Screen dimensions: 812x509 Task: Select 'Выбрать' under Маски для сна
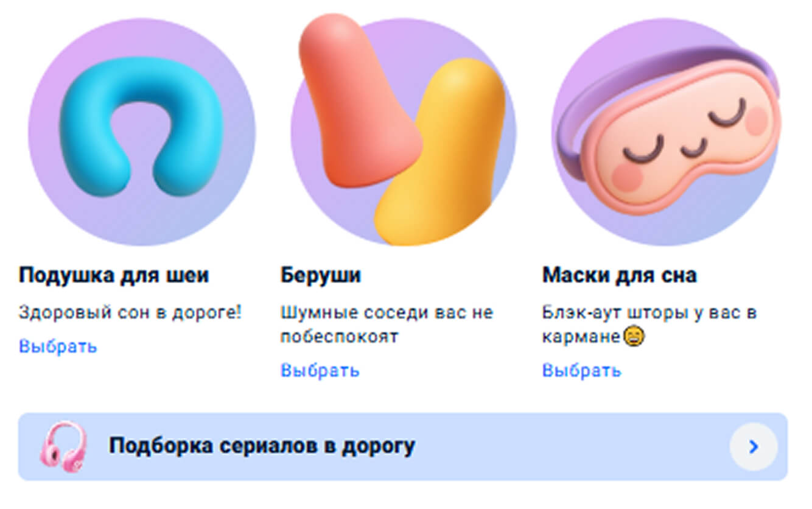click(581, 370)
